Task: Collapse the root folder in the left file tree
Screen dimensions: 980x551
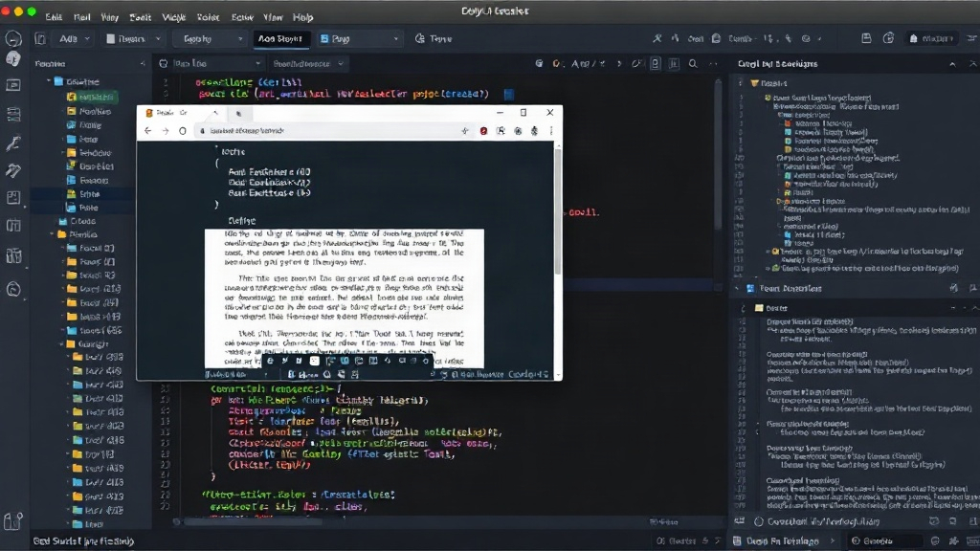Action: pos(49,81)
